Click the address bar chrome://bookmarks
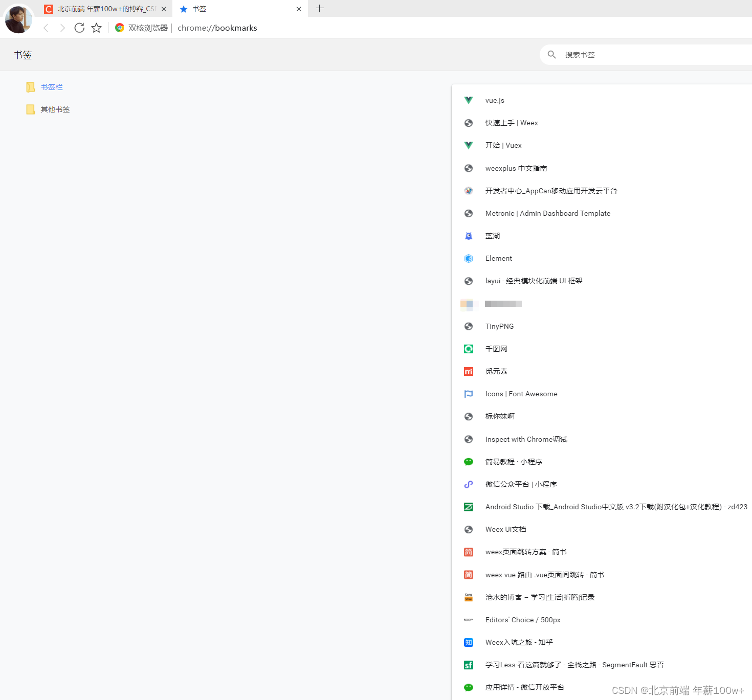Image resolution: width=752 pixels, height=700 pixels. pyautogui.click(x=217, y=28)
